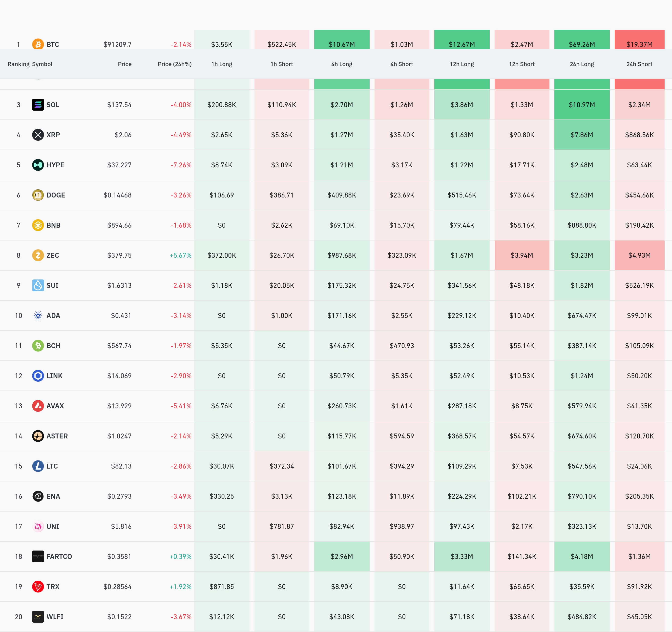This screenshot has width=672, height=632.
Task: Click the Chainlink LINK icon
Action: click(x=38, y=375)
